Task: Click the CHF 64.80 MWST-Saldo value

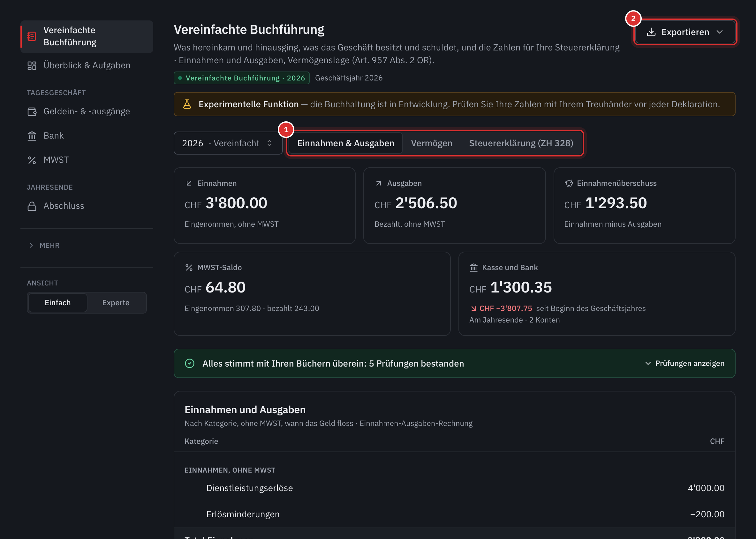Action: click(x=215, y=287)
